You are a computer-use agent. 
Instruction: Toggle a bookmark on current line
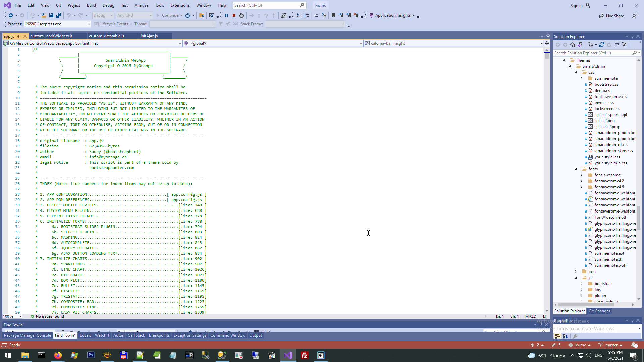point(333,15)
